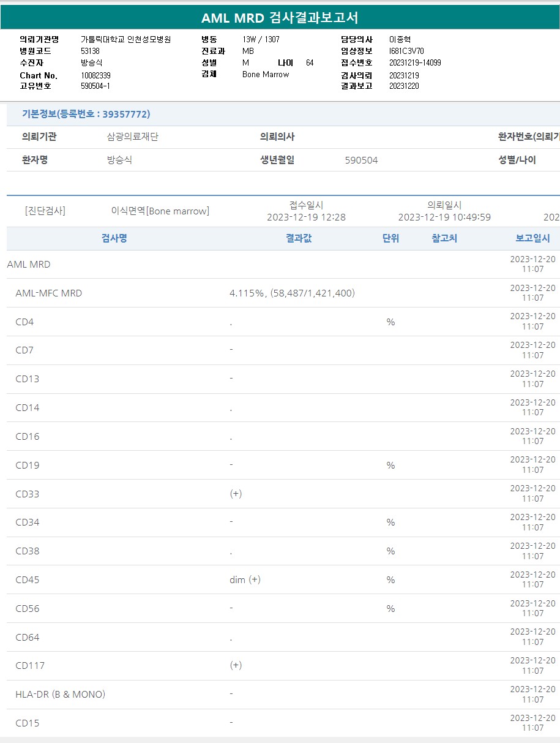Select reception datetime 2023-12-19 12:28
Screen dimensions: 560x743
[x=306, y=217]
